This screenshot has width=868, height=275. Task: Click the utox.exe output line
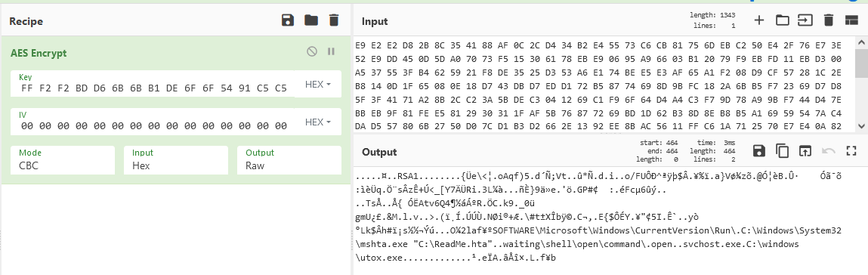point(455,258)
